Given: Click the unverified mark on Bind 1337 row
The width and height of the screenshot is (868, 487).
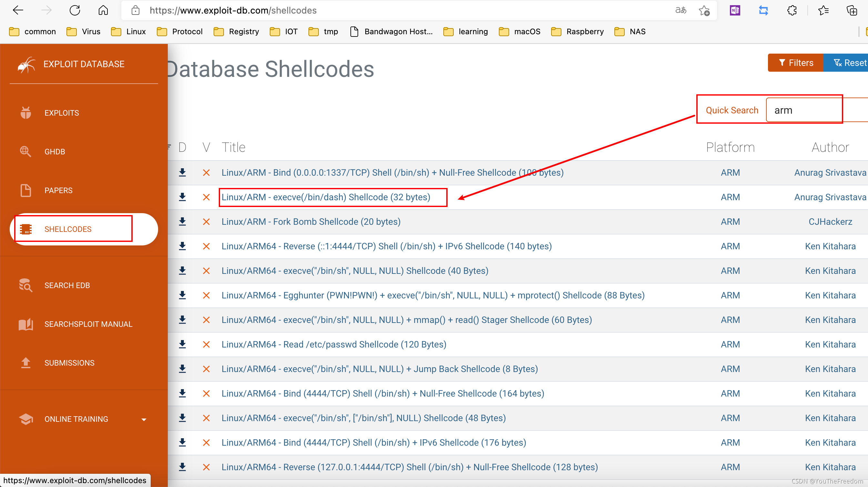Looking at the screenshot, I should pyautogui.click(x=206, y=173).
